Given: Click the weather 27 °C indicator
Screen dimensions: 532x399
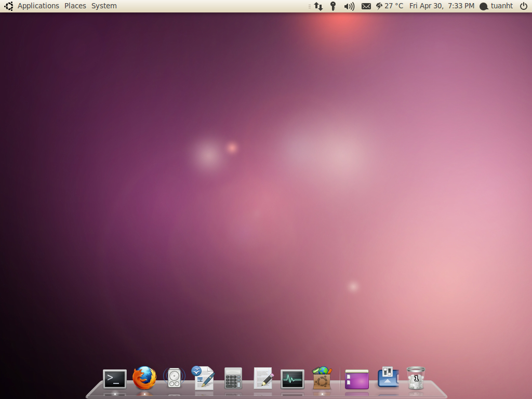Looking at the screenshot, I should click(390, 6).
